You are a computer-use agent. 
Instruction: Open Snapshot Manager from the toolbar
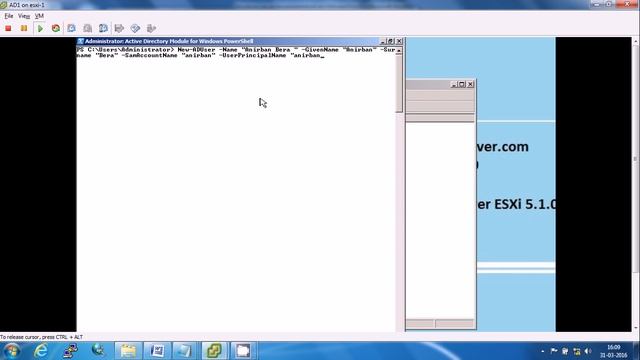tap(103, 28)
